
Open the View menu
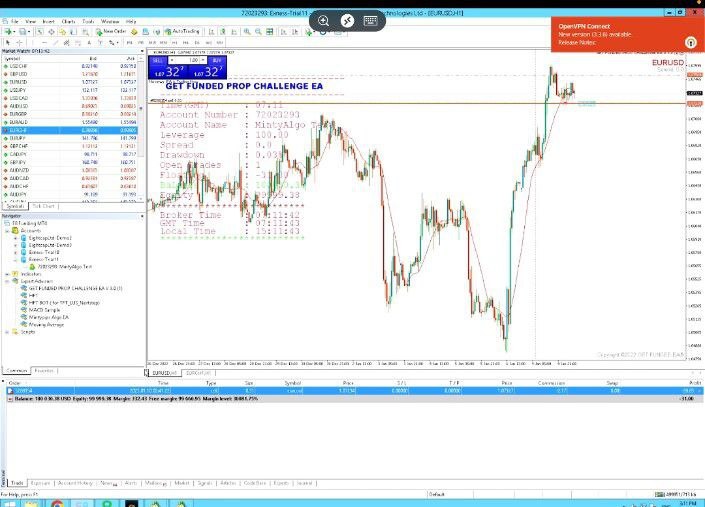(x=31, y=21)
